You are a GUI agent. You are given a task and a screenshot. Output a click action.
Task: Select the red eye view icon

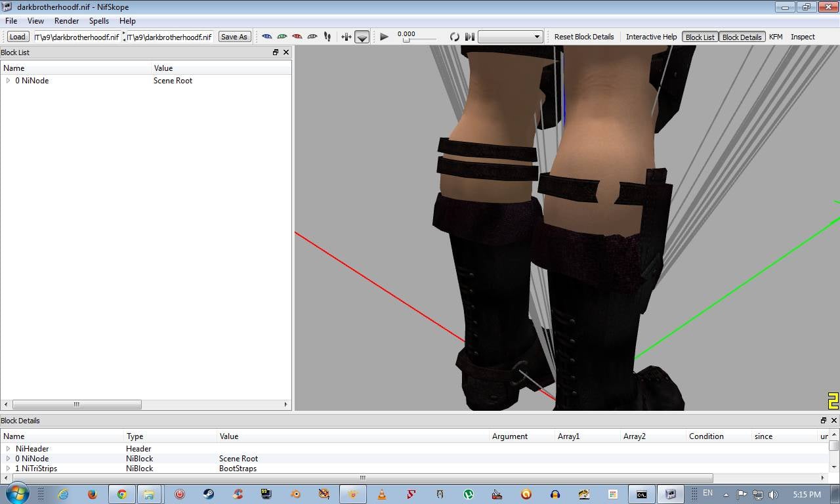coord(297,37)
